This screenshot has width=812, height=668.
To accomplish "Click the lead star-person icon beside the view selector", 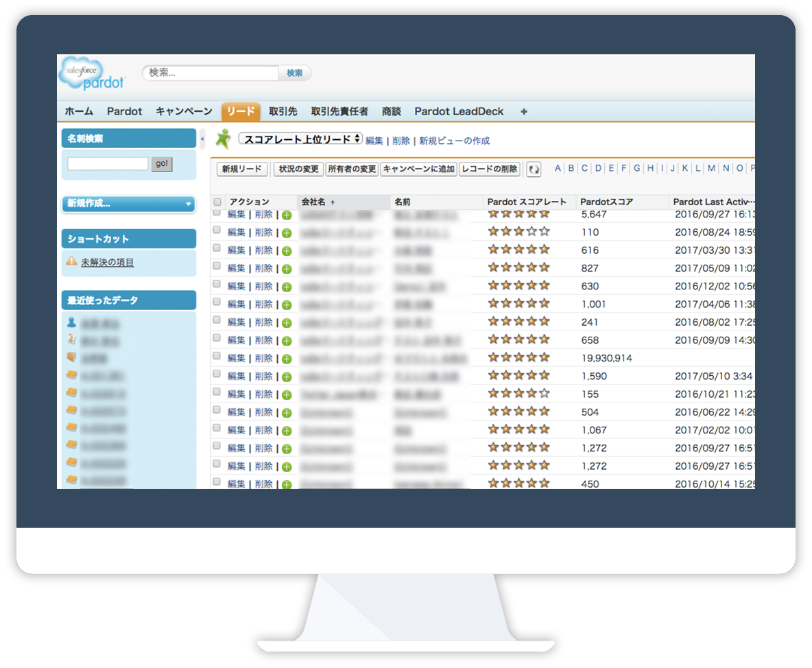I will (224, 139).
